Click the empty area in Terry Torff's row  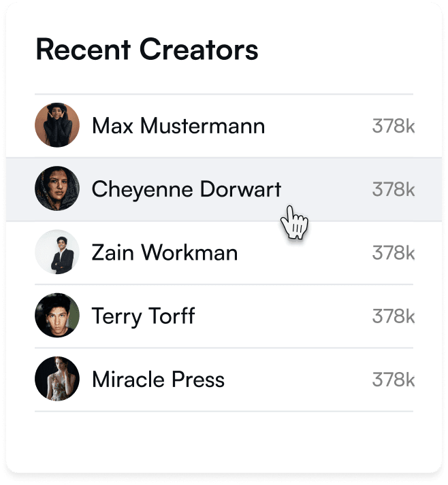[283, 316]
